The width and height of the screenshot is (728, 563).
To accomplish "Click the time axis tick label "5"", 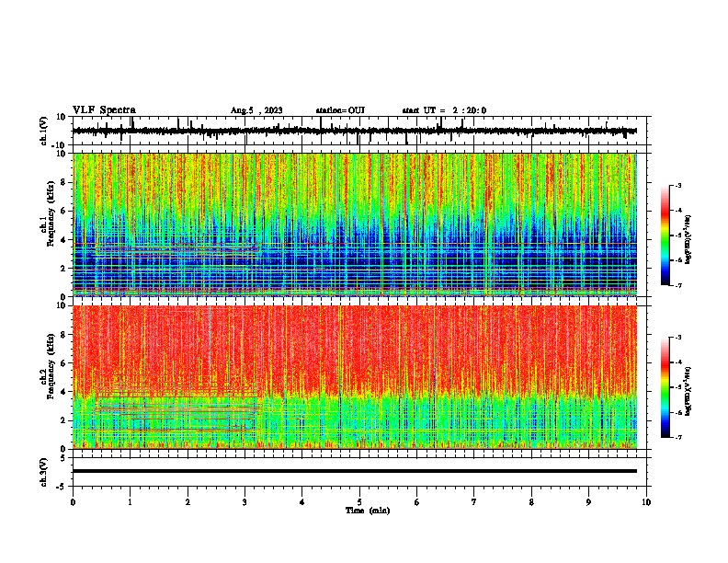I will 359,502.
